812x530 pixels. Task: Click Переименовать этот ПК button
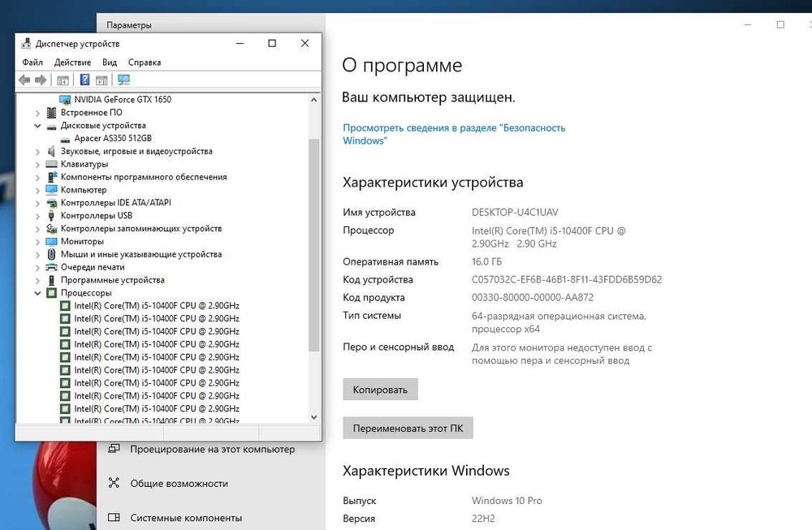pyautogui.click(x=408, y=428)
